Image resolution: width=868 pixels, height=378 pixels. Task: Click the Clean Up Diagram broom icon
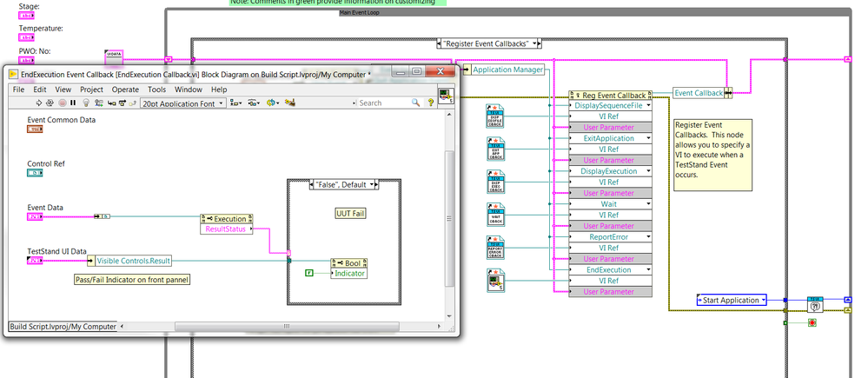(x=289, y=103)
